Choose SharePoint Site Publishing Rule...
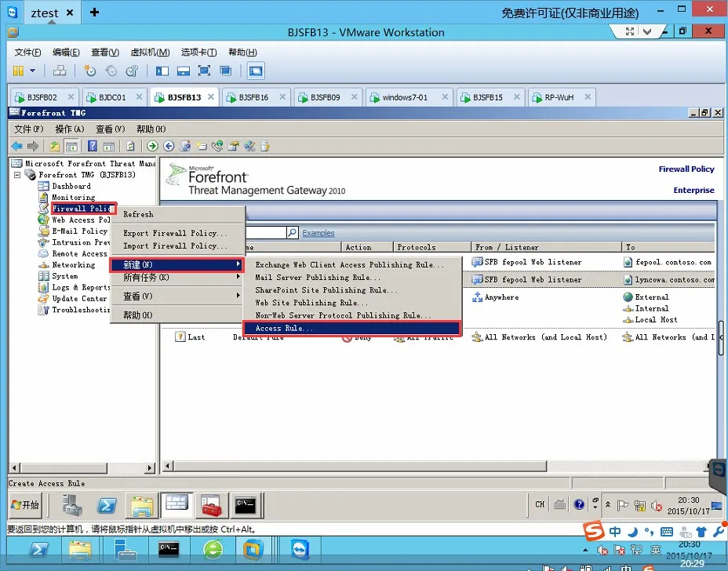This screenshot has width=728, height=571. coord(326,290)
